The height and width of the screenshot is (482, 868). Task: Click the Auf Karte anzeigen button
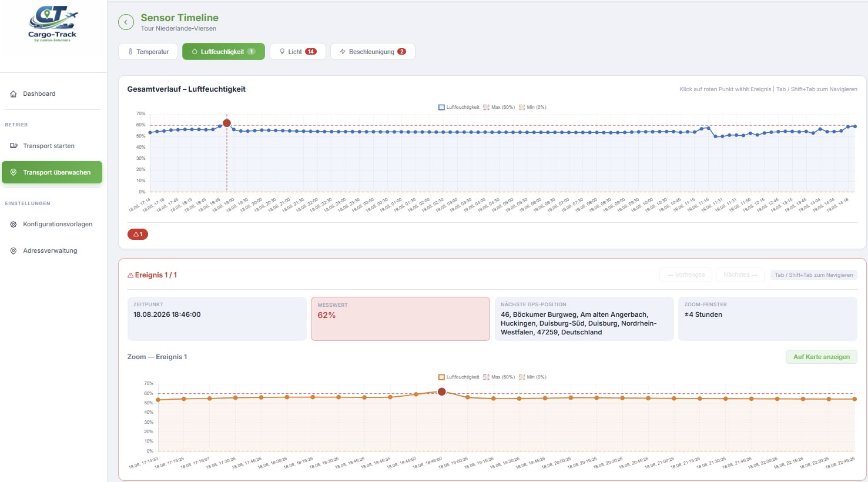point(822,357)
